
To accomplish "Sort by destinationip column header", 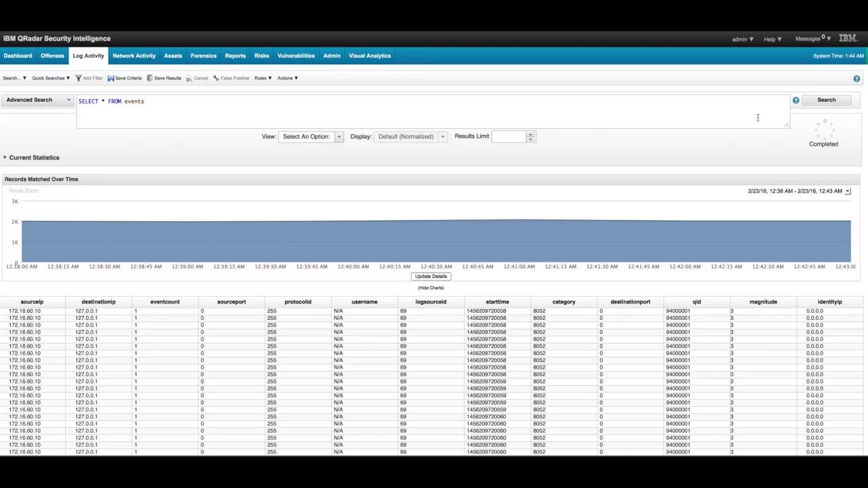I will 98,302.
